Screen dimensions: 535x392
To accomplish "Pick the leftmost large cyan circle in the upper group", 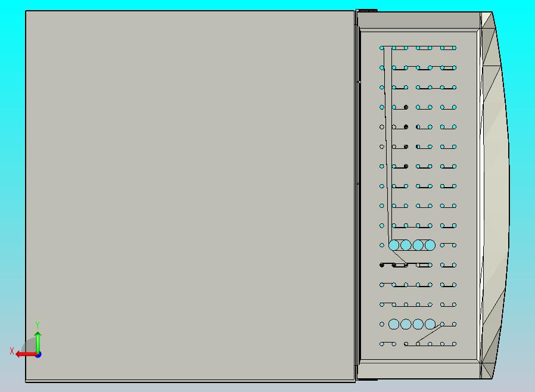I will [394, 245].
